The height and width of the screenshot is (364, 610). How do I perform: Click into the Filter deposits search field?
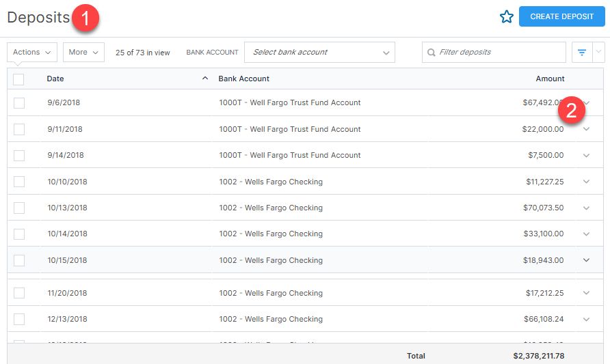(499, 53)
